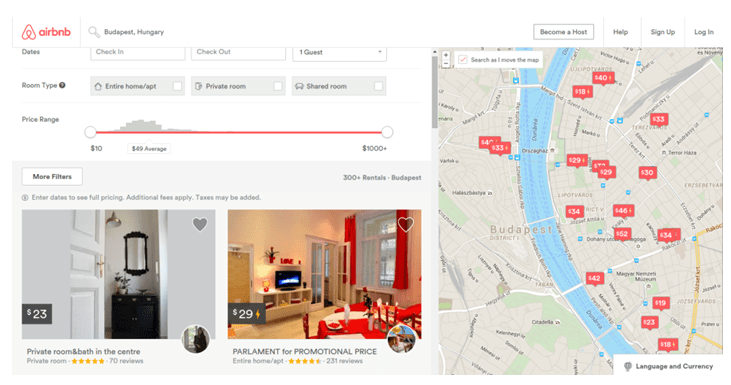Open Language and Currency selector

pyautogui.click(x=669, y=366)
